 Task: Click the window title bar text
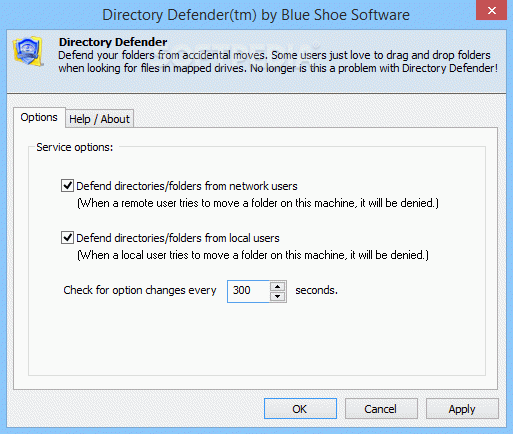pos(256,15)
